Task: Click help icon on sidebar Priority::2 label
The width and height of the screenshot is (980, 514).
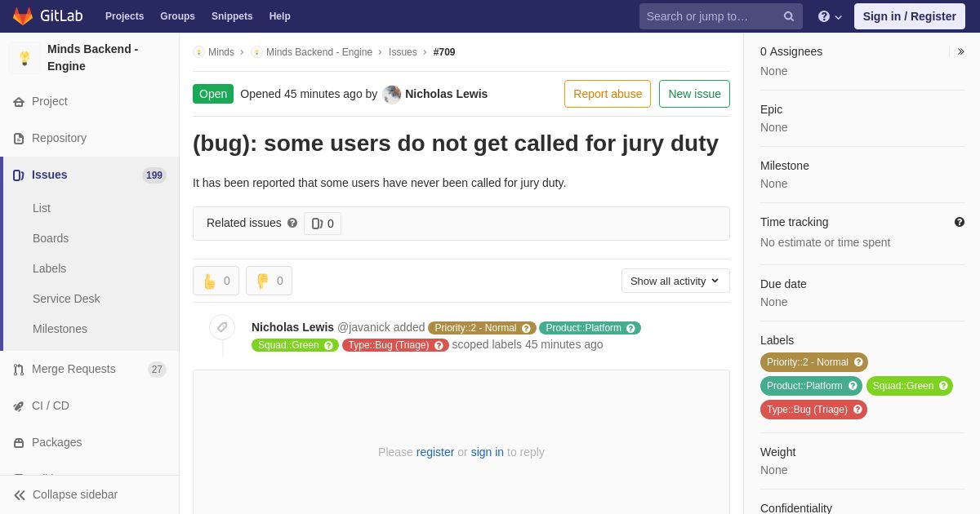Action: [858, 362]
